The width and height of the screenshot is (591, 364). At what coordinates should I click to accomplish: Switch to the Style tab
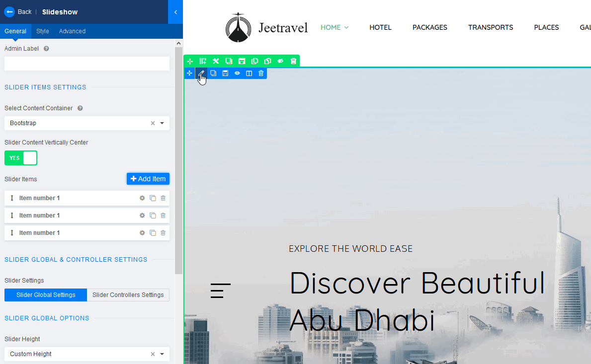coord(43,31)
